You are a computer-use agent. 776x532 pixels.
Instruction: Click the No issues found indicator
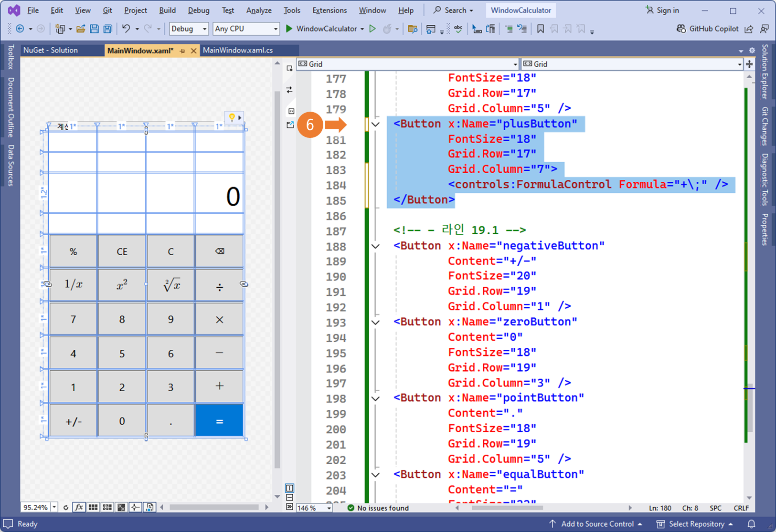(378, 508)
